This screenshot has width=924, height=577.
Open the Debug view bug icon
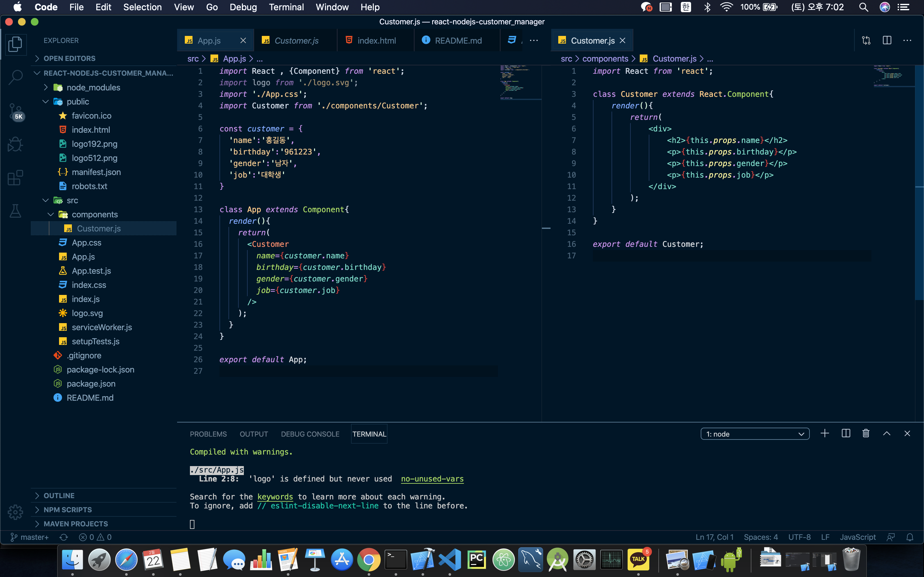15,144
